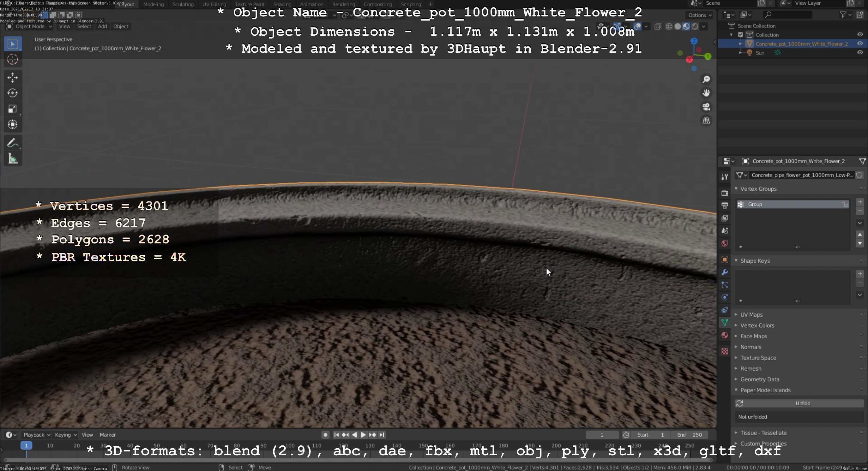The height and width of the screenshot is (471, 868).
Task: Open the Modifier properties wrench tab
Action: 725,272
